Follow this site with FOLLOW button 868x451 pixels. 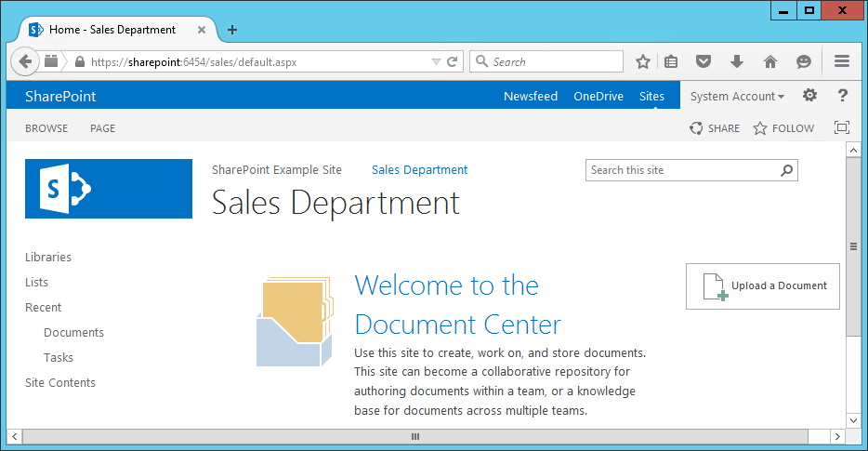coord(783,128)
